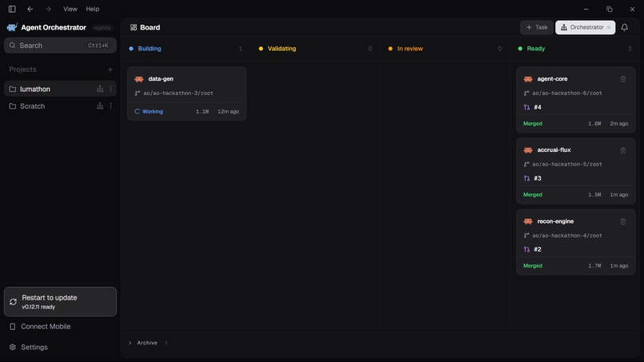The width and height of the screenshot is (644, 362).
Task: Toggle the sidebar panel icon
Action: [x=12, y=9]
